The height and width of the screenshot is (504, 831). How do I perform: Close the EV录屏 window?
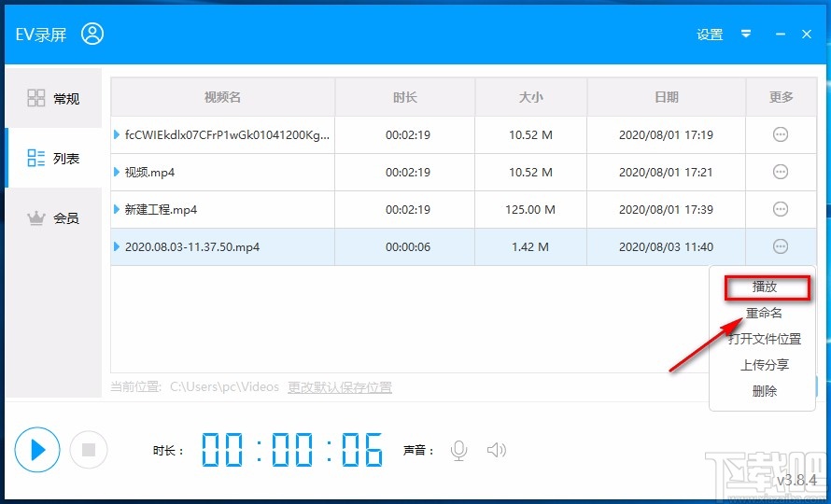807,35
